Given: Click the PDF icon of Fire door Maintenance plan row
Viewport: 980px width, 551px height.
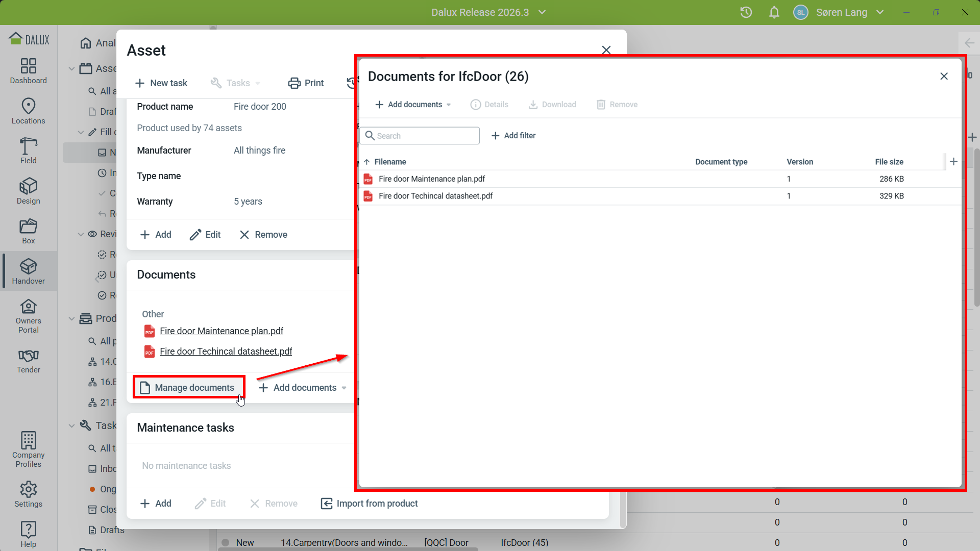Looking at the screenshot, I should [368, 179].
